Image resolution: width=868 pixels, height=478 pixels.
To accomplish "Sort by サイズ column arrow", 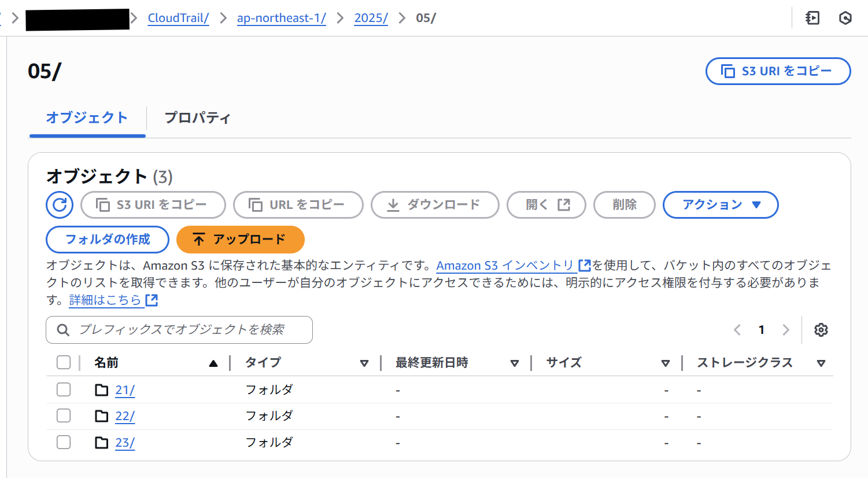I will click(x=666, y=363).
